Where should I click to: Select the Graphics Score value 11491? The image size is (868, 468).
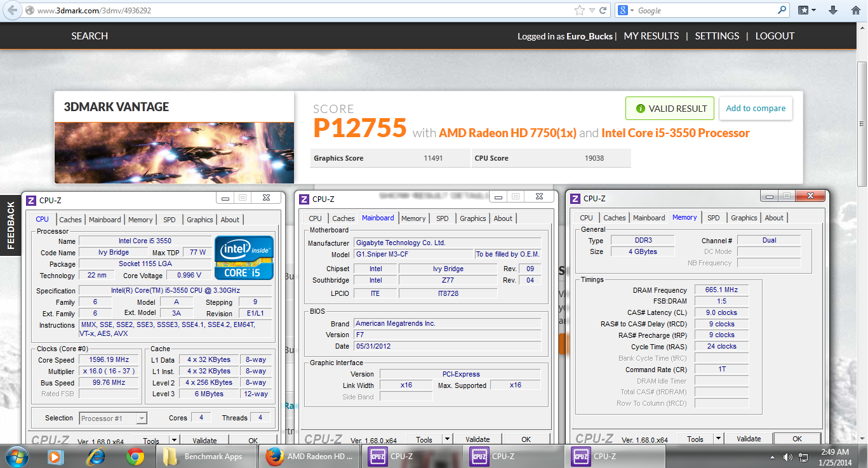[433, 158]
